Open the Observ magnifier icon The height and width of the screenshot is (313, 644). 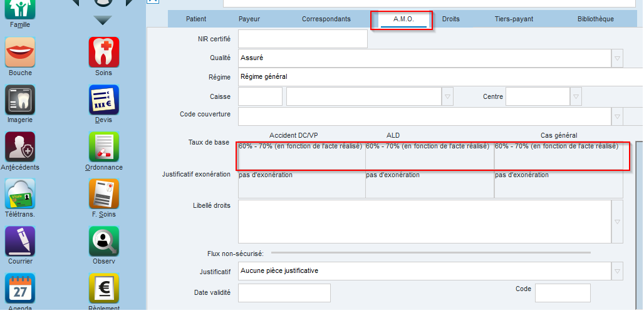tap(104, 241)
